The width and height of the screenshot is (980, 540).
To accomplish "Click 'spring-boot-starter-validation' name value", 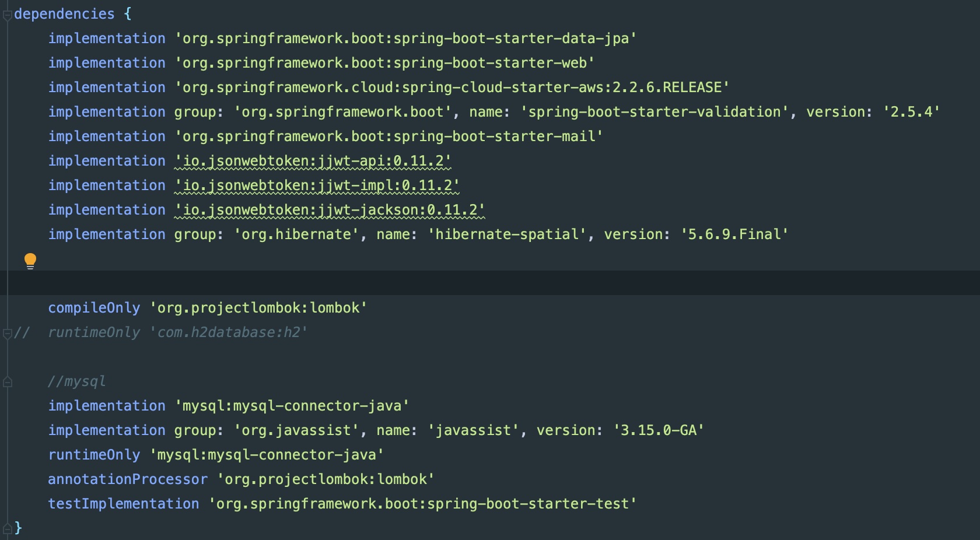I will [654, 112].
